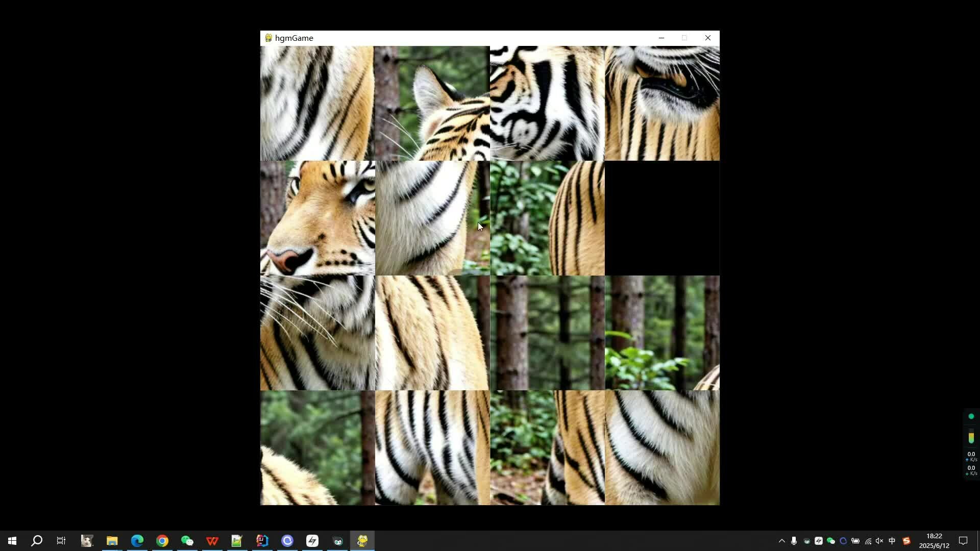This screenshot has height=551, width=980.
Task: Click the empty black puzzle slot
Action: [x=662, y=218]
